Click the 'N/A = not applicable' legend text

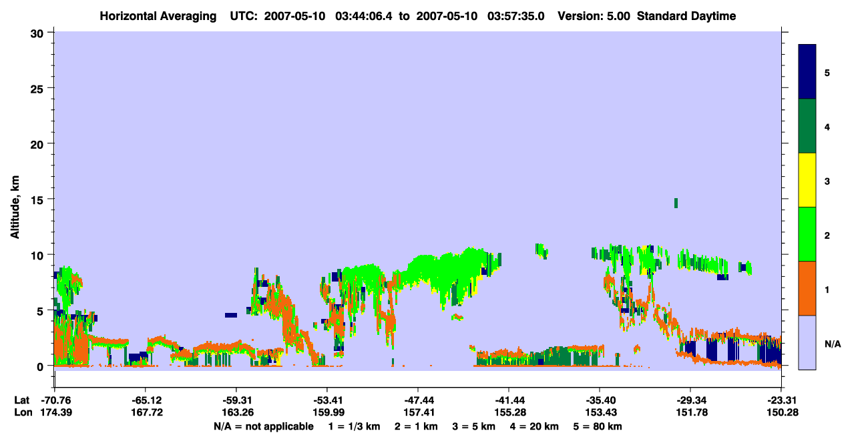(264, 426)
